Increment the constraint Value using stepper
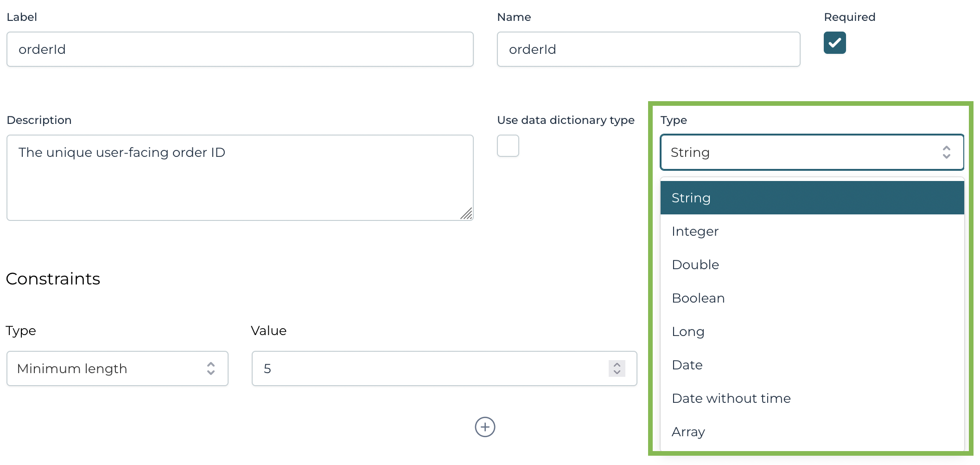This screenshot has height=465, width=980. click(x=617, y=365)
